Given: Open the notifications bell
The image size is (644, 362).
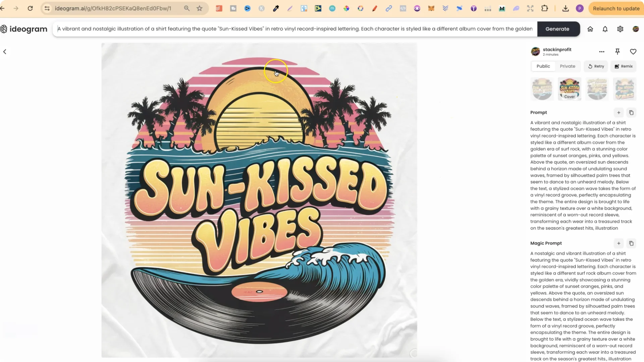Looking at the screenshot, I should tap(605, 29).
